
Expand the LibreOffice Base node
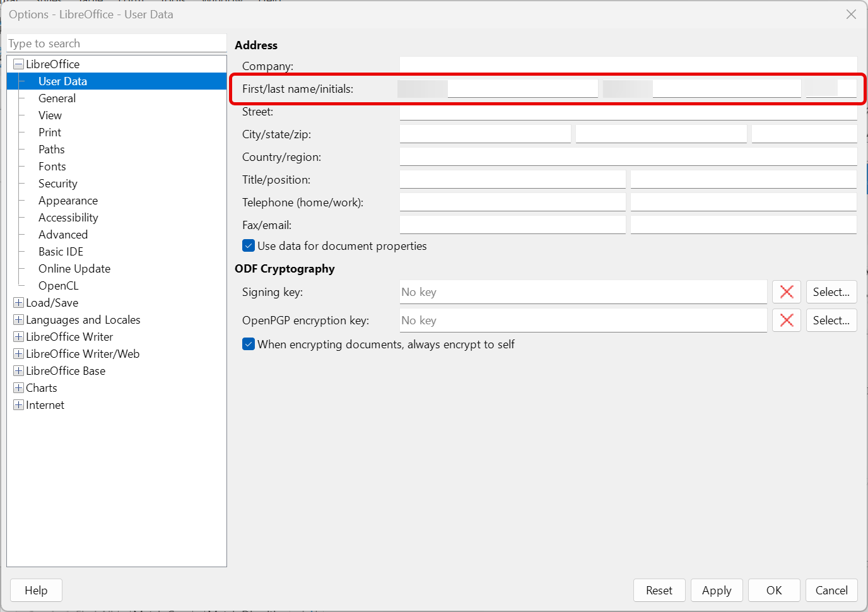pyautogui.click(x=18, y=371)
